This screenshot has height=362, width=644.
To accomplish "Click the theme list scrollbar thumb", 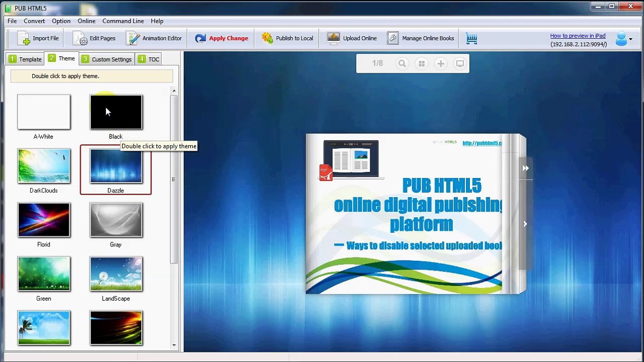I will pyautogui.click(x=174, y=179).
